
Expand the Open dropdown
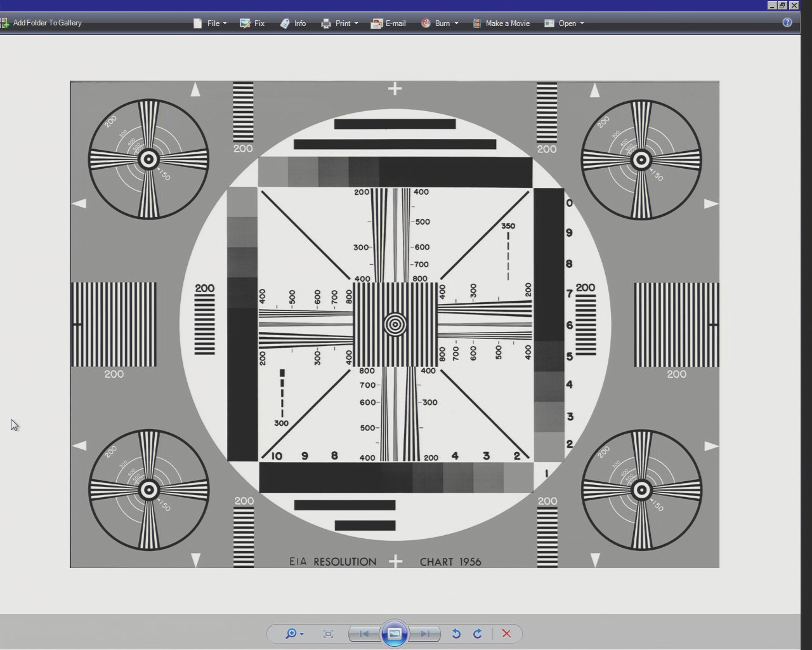564,23
